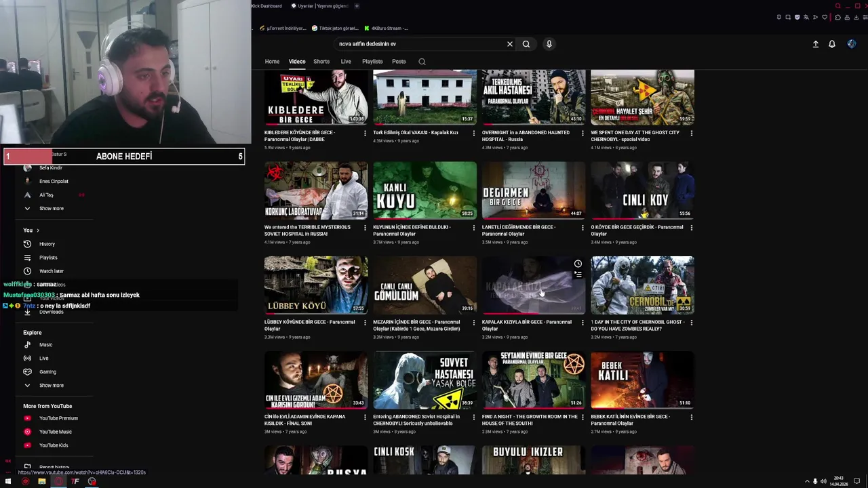
Task: Expand the You section
Action: tap(31, 230)
